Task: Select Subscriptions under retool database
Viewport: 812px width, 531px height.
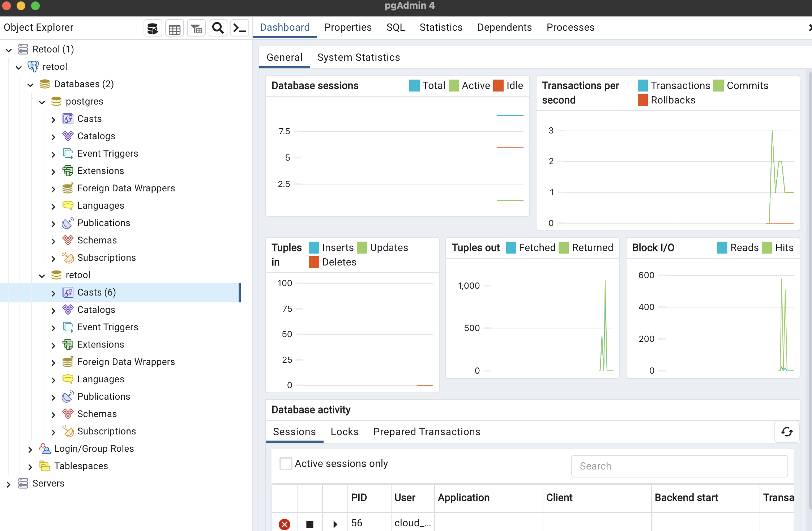Action: pyautogui.click(x=106, y=431)
